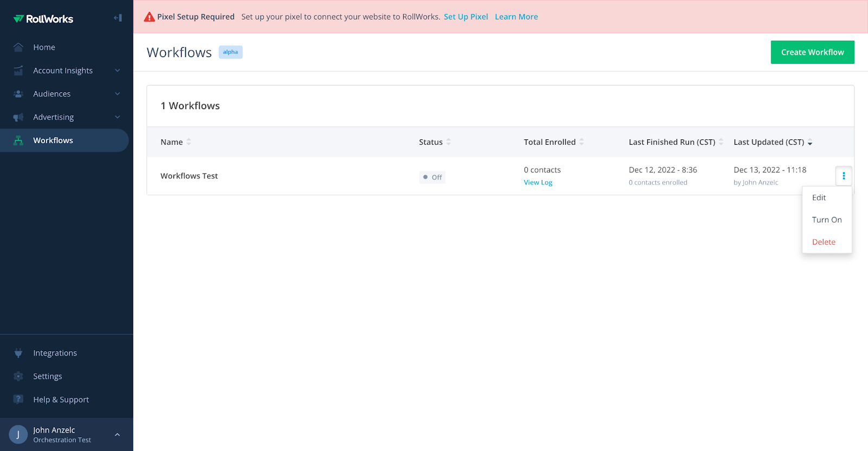Click the Status column header
Viewport: 868px width, 451px height.
(431, 142)
